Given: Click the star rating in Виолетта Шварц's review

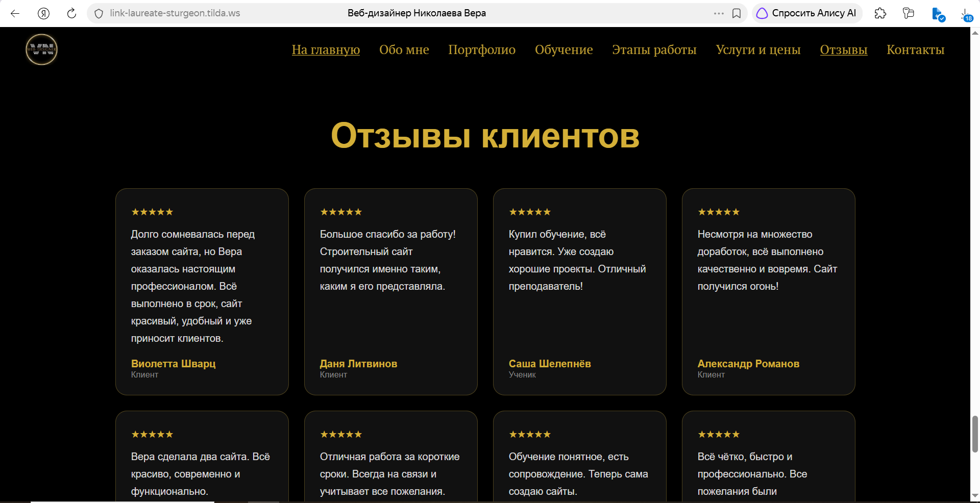Looking at the screenshot, I should (x=152, y=212).
